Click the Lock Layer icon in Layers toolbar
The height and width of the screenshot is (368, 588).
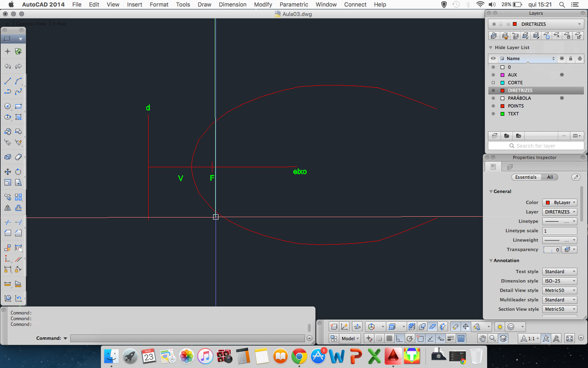coord(568,36)
